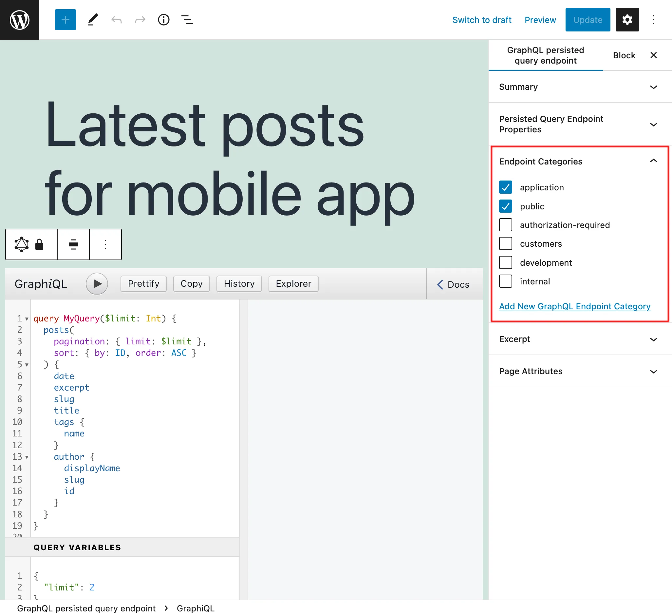
Task: Show document details info icon
Action: (164, 20)
